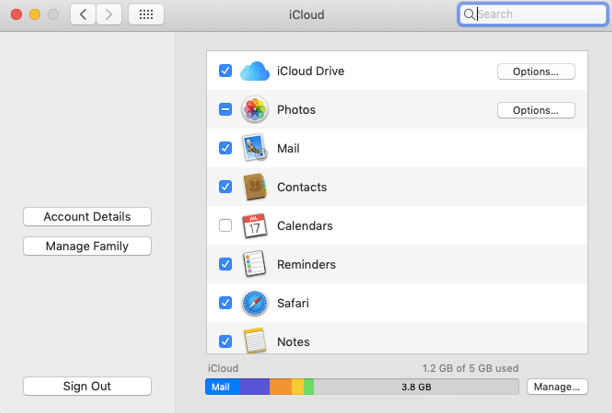The height and width of the screenshot is (413, 612).
Task: Enable the Calendars checkbox
Action: pos(225,226)
